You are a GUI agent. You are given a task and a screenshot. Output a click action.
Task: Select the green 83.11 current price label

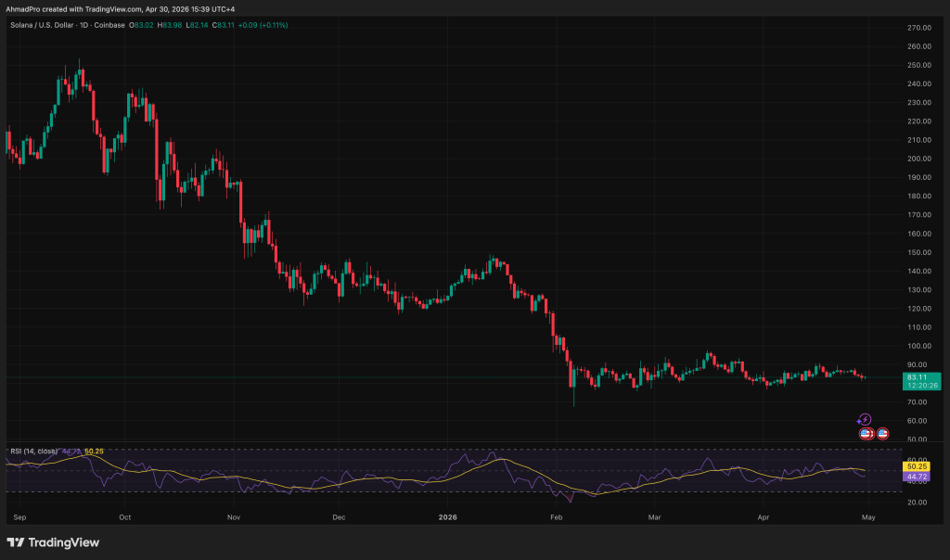point(919,377)
